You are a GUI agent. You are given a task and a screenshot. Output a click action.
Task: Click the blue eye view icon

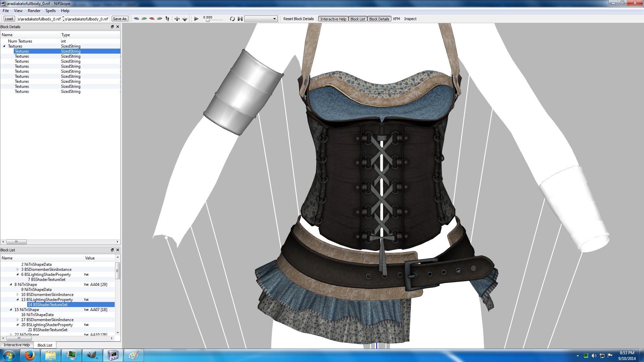(x=137, y=19)
